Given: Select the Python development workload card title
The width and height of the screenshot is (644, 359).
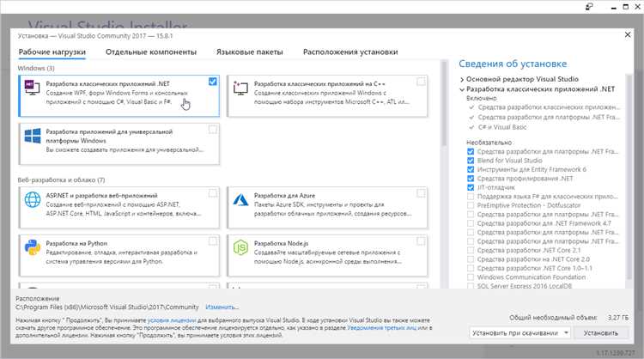Looking at the screenshot, I should pyautogui.click(x=76, y=243).
